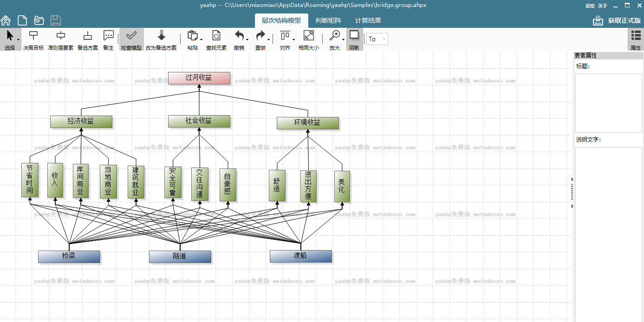Toggle the 检查模型 check model button

131,39
